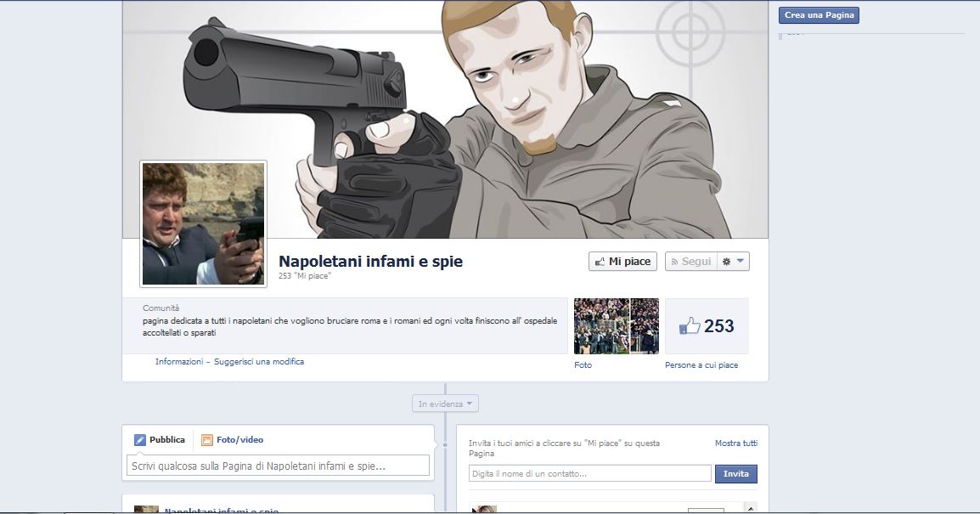The image size is (980, 514).
Task: Click Suggerisci una modifica link
Action: [259, 362]
